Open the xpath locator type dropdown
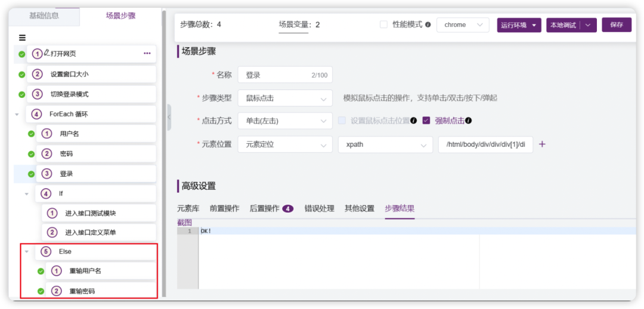The width and height of the screenshot is (644, 309). tap(385, 144)
